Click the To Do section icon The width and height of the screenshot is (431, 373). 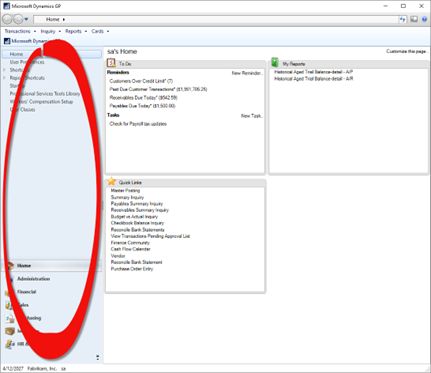(x=111, y=63)
